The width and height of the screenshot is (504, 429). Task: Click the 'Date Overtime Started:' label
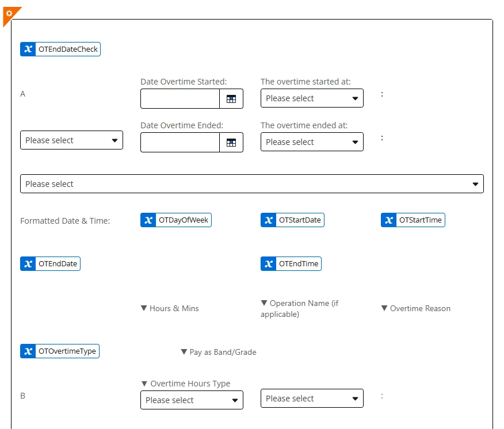(x=184, y=82)
